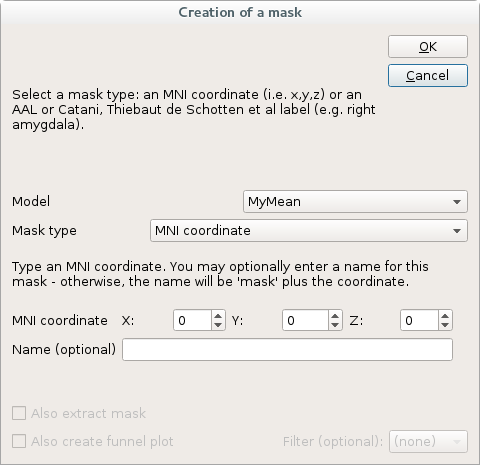Tick the Also extract mask checkbox
480x465 pixels.
(x=19, y=413)
